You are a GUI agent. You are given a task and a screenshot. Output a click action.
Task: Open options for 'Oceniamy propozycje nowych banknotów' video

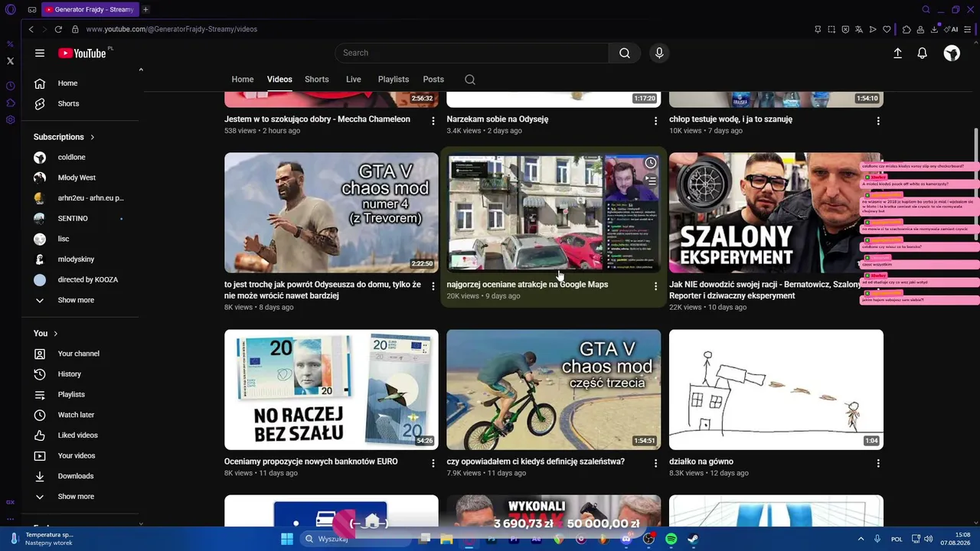click(x=433, y=463)
